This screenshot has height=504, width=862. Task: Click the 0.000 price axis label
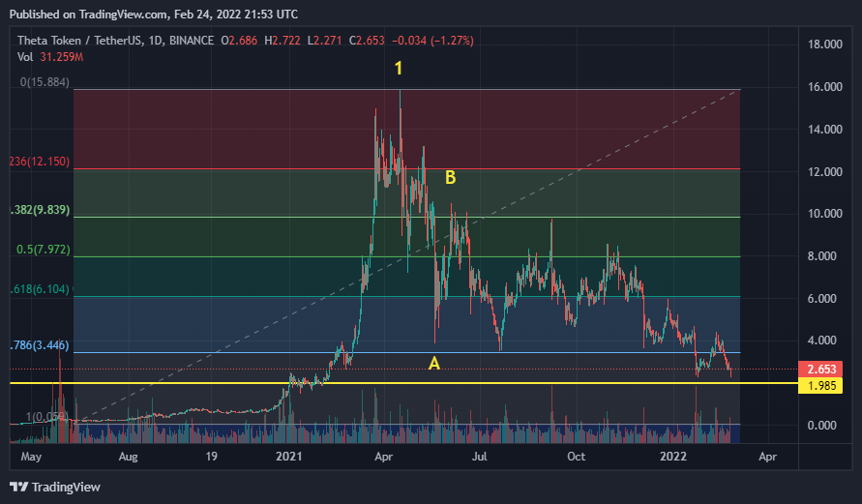(822, 426)
